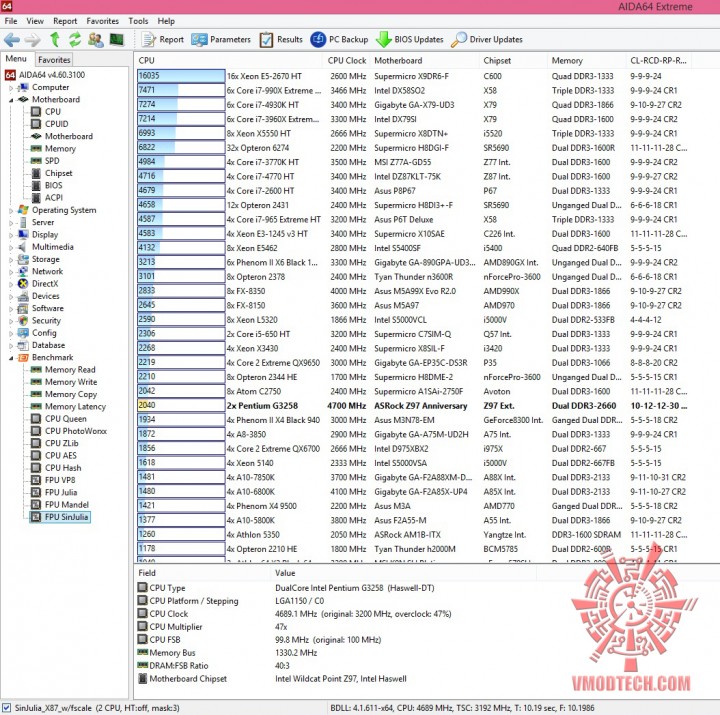Expand the Server tree node
720x715 pixels.
point(11,223)
